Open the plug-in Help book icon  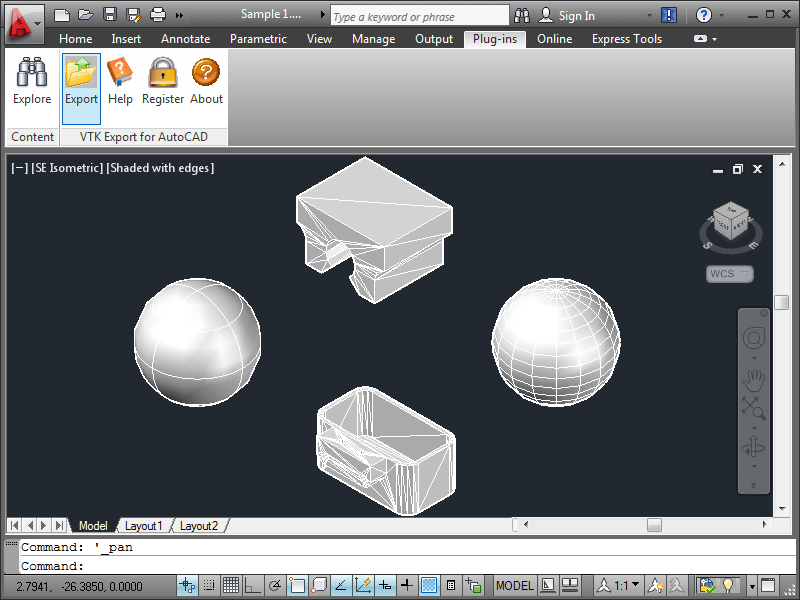point(120,80)
